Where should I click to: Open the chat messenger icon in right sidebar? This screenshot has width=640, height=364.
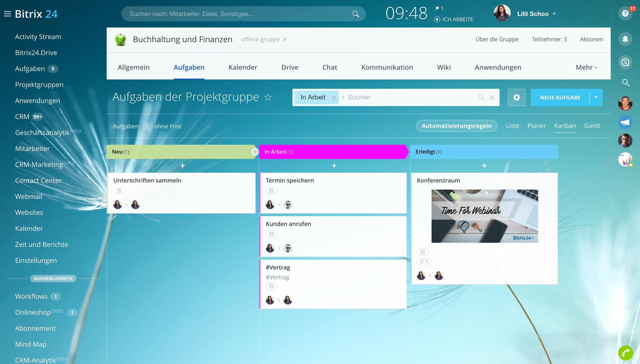[625, 62]
